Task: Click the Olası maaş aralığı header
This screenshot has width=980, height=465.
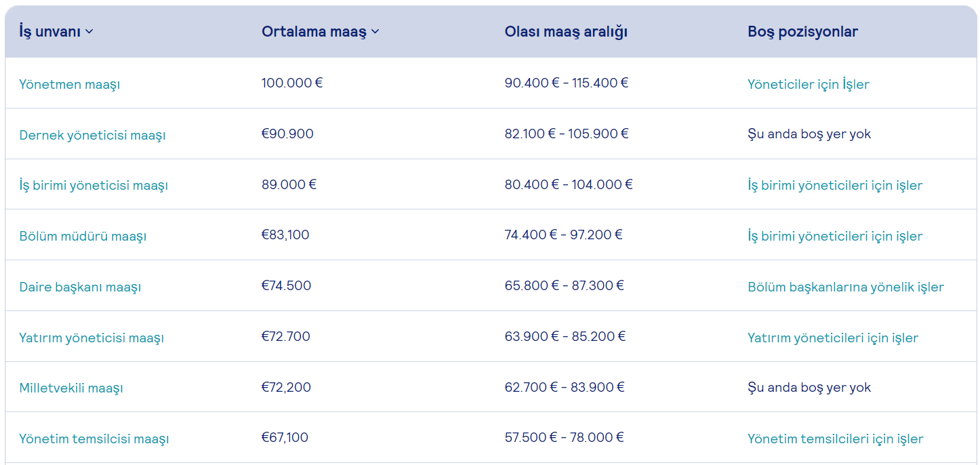Action: tap(566, 32)
